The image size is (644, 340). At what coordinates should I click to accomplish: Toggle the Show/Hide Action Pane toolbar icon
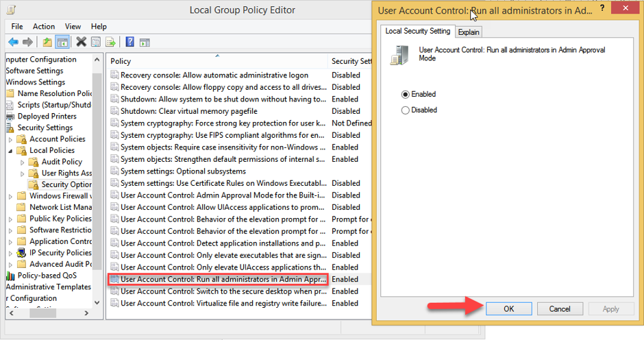tap(145, 42)
